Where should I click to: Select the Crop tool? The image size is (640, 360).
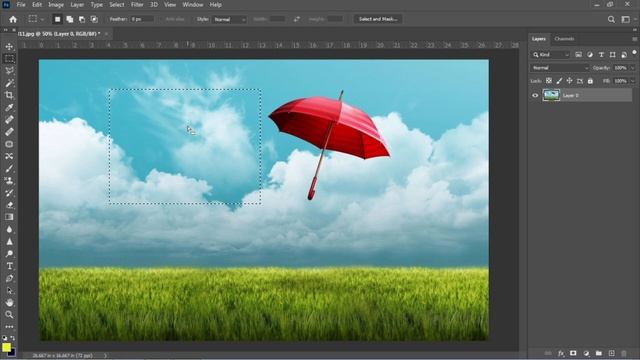[x=9, y=95]
